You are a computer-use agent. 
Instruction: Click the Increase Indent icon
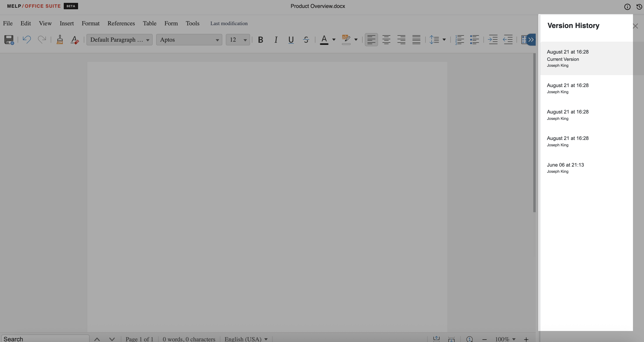click(493, 39)
